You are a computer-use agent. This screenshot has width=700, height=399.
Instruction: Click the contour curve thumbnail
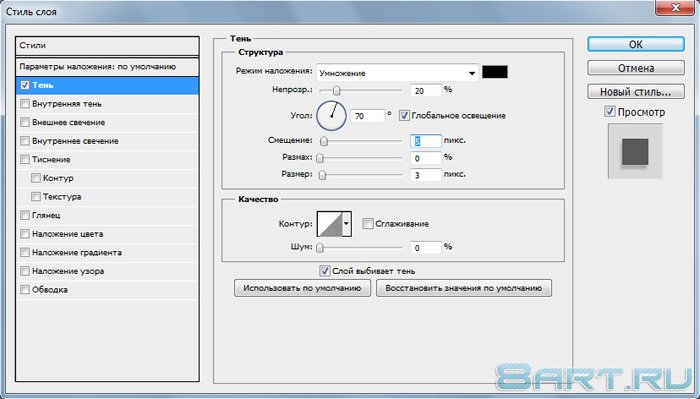[x=329, y=224]
